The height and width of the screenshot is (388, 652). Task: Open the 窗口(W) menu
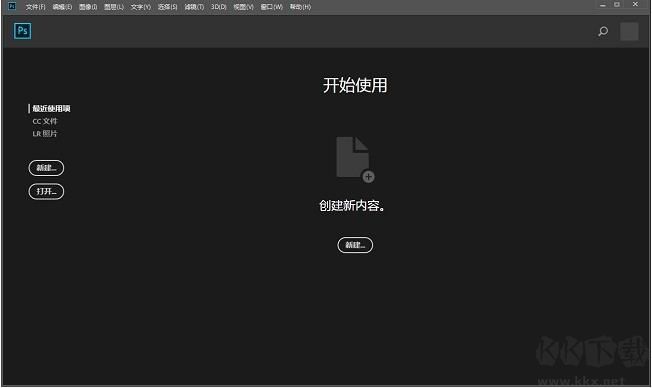[272, 7]
